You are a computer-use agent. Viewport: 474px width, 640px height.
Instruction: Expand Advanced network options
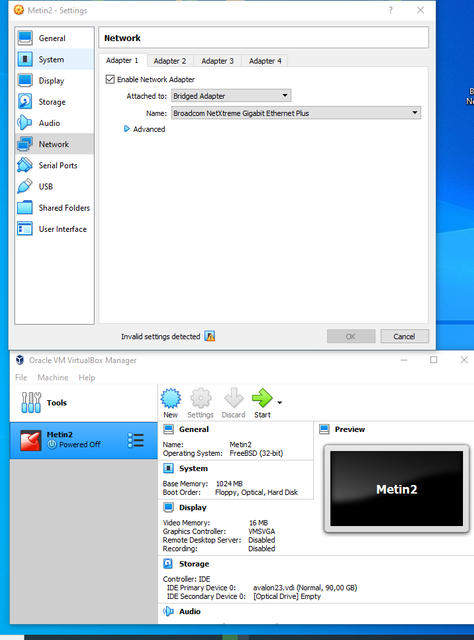pos(145,129)
